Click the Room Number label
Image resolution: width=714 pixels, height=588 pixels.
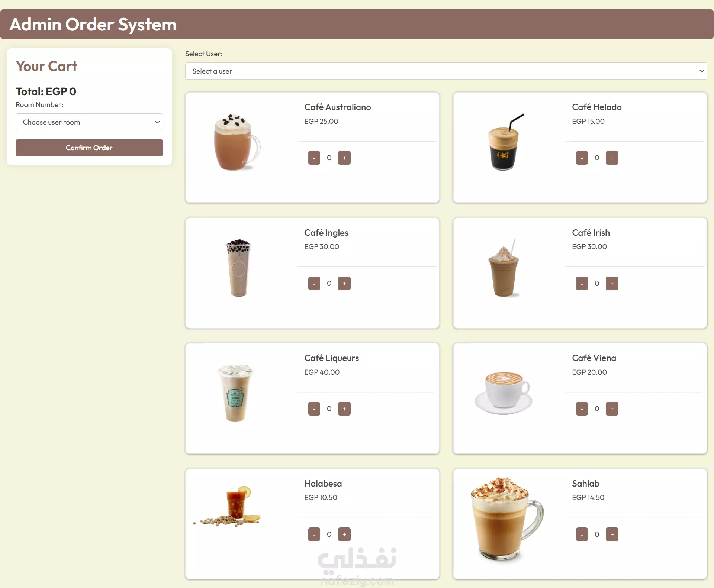click(x=39, y=105)
